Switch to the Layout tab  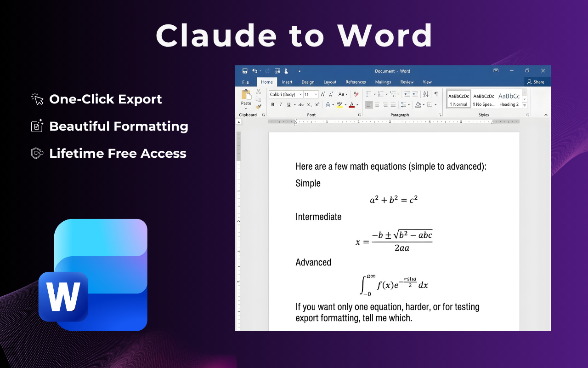(330, 82)
